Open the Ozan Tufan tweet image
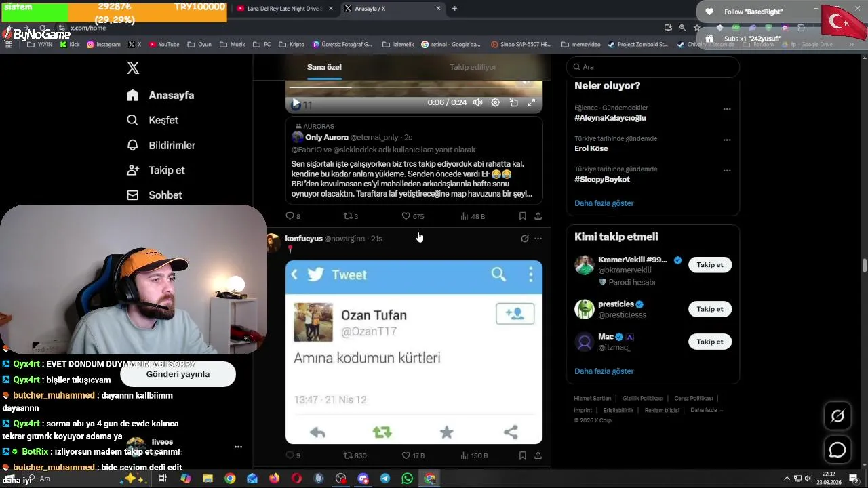 click(x=414, y=352)
